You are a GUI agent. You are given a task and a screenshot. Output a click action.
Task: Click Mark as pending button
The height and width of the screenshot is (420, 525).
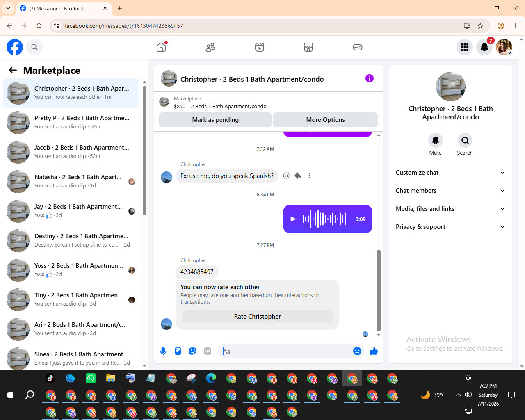[215, 120]
